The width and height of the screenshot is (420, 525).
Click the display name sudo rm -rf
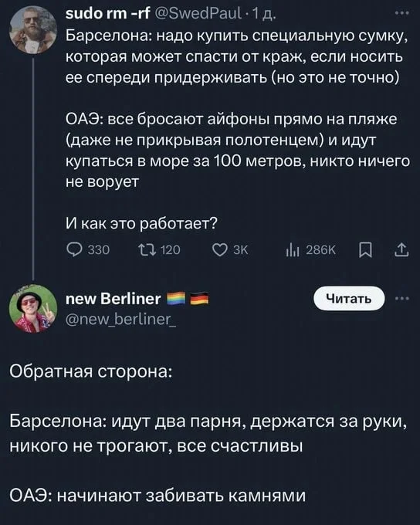click(108, 13)
